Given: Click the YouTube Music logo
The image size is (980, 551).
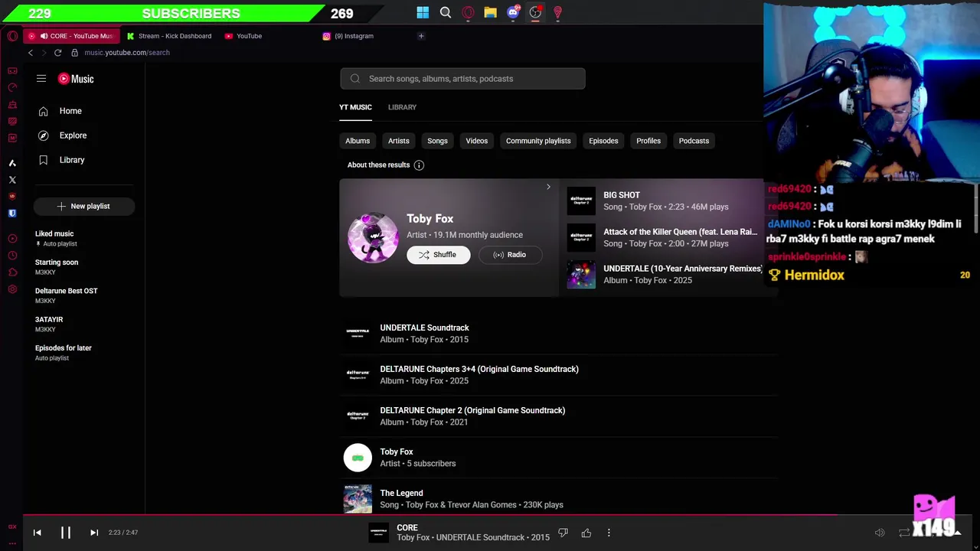Looking at the screenshot, I should pos(76,79).
